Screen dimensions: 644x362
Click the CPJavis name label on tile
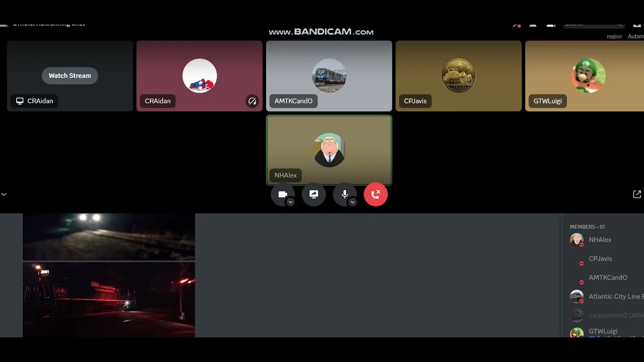click(x=415, y=101)
